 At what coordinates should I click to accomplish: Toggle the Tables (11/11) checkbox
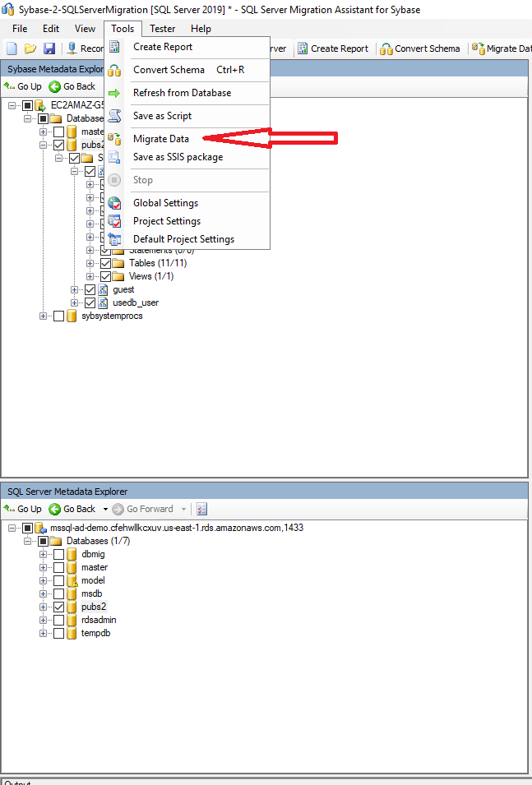[105, 263]
